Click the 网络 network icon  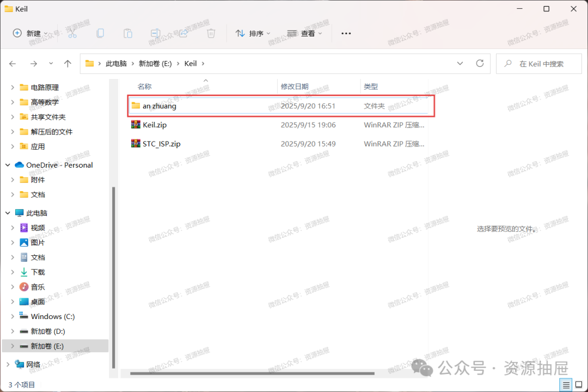pos(19,364)
